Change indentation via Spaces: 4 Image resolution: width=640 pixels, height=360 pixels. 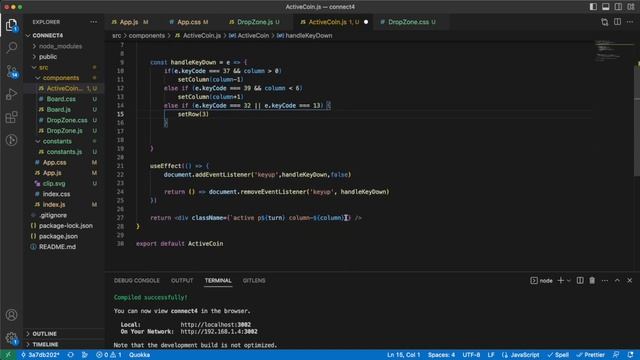[441, 355]
